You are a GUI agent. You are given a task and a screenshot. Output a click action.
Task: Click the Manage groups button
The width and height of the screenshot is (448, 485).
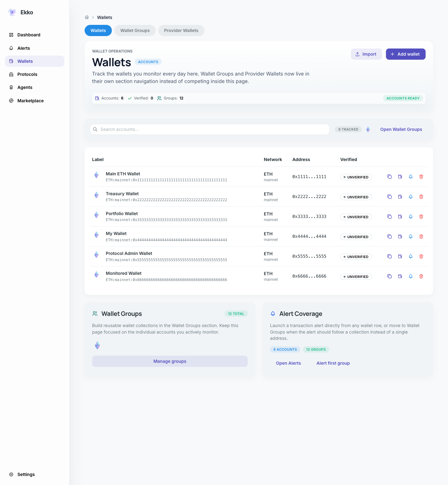coord(170,361)
